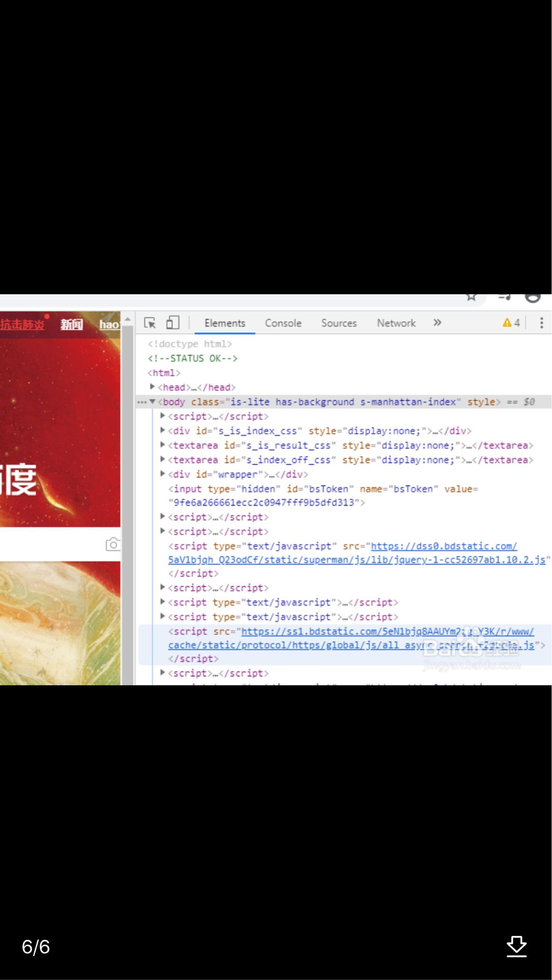Select the input bsToken hidden element line
This screenshot has height=980, width=552.
[x=323, y=496]
